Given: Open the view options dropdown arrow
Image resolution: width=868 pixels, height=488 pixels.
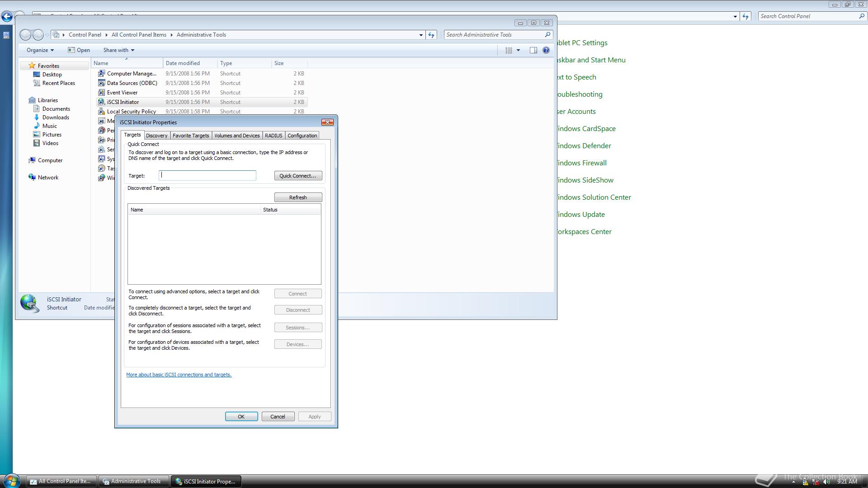Looking at the screenshot, I should pos(518,50).
